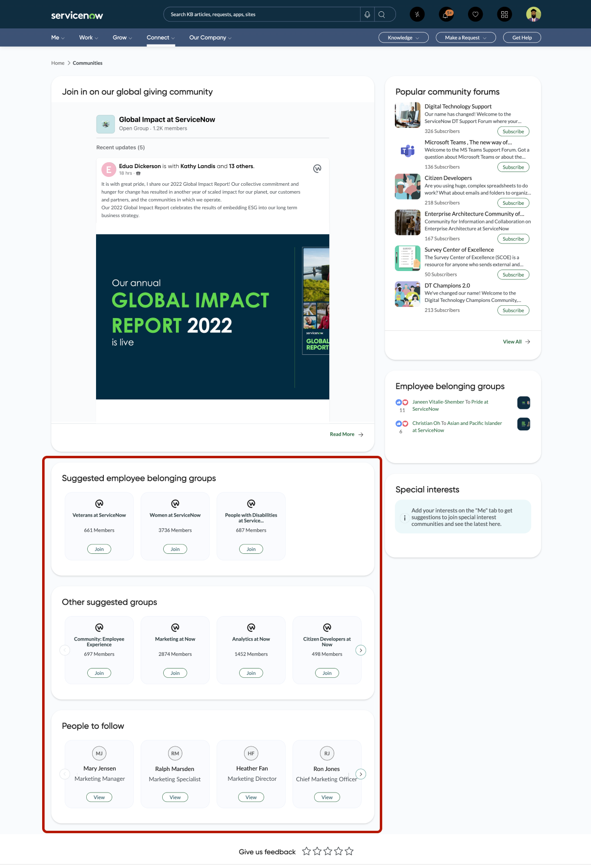
Task: Join Citizen Developers at Now group
Action: [x=327, y=673]
